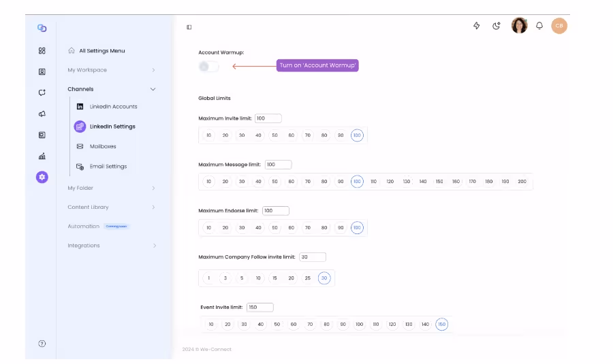The height and width of the screenshot is (364, 613).
Task: Click the We-Connect logo icon
Action: pos(42,28)
